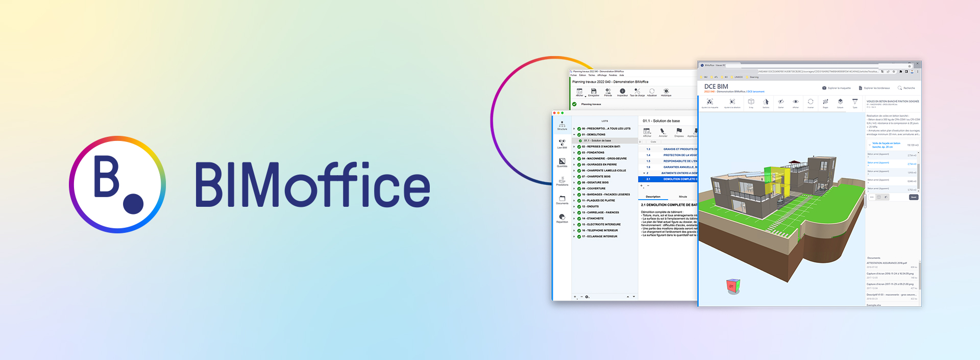The image size is (980, 360).
Task: Toggle green check for 14 - ETANCHEITE
Action: [579, 219]
